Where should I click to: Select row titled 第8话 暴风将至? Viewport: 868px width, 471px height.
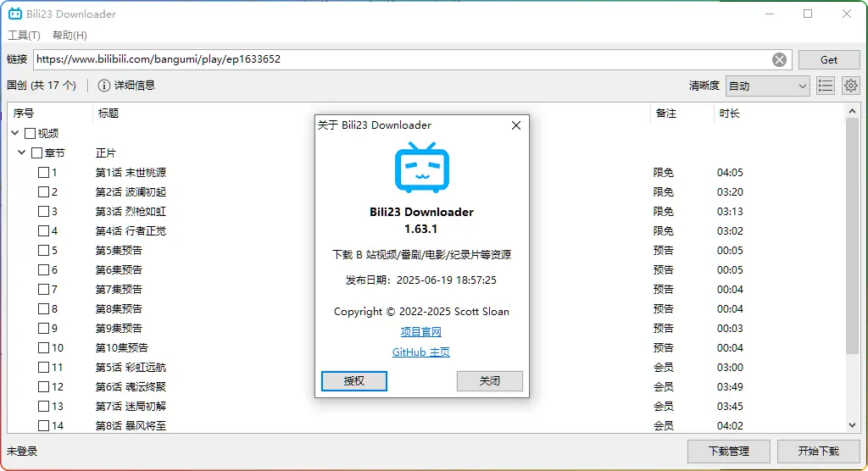pyautogui.click(x=131, y=425)
